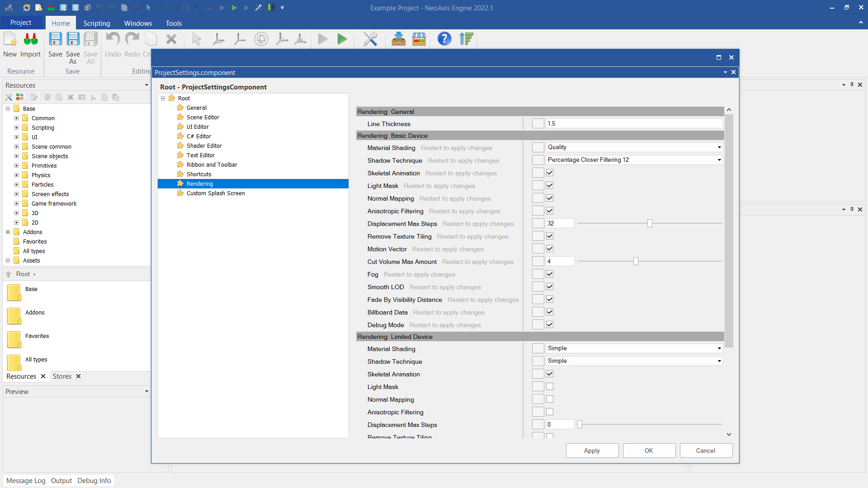
Task: Click the Apply button
Action: pyautogui.click(x=592, y=450)
